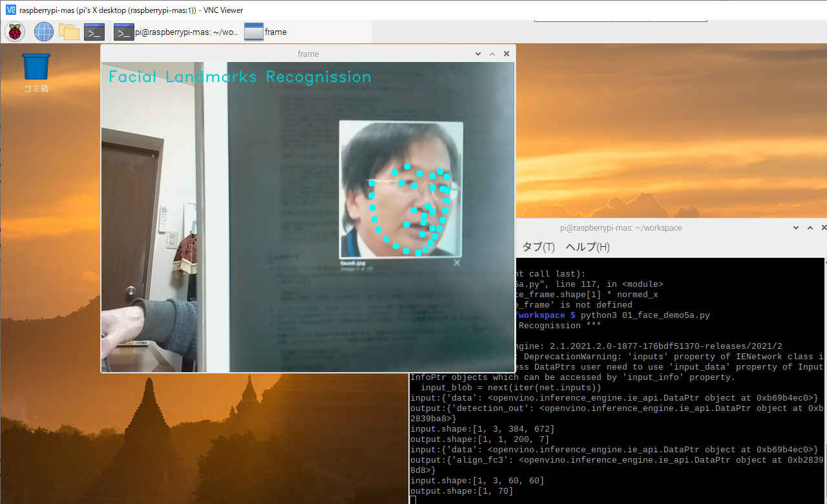Viewport: 827px width, 504px height.
Task: Select the frame window taskbar button
Action: click(x=266, y=32)
